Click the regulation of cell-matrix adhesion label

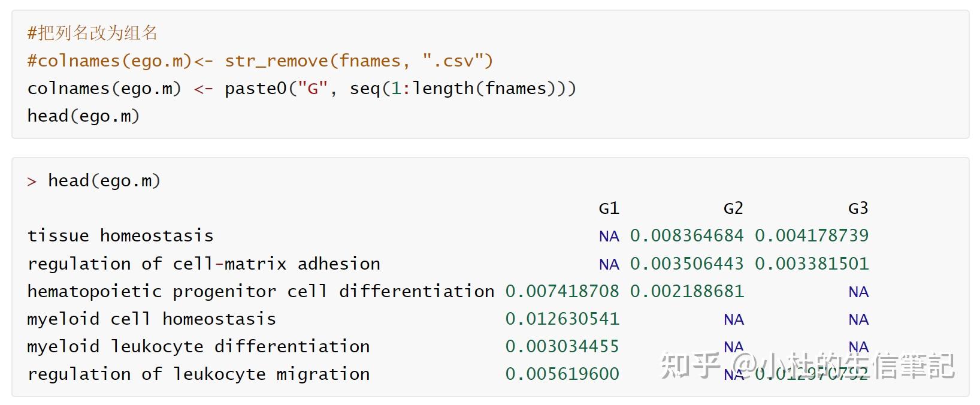tap(204, 264)
